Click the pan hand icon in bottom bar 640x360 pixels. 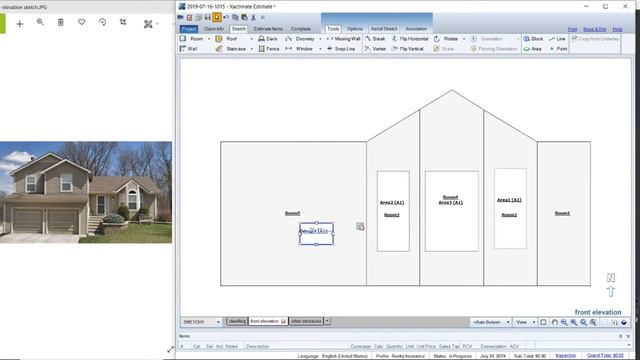pos(554,322)
